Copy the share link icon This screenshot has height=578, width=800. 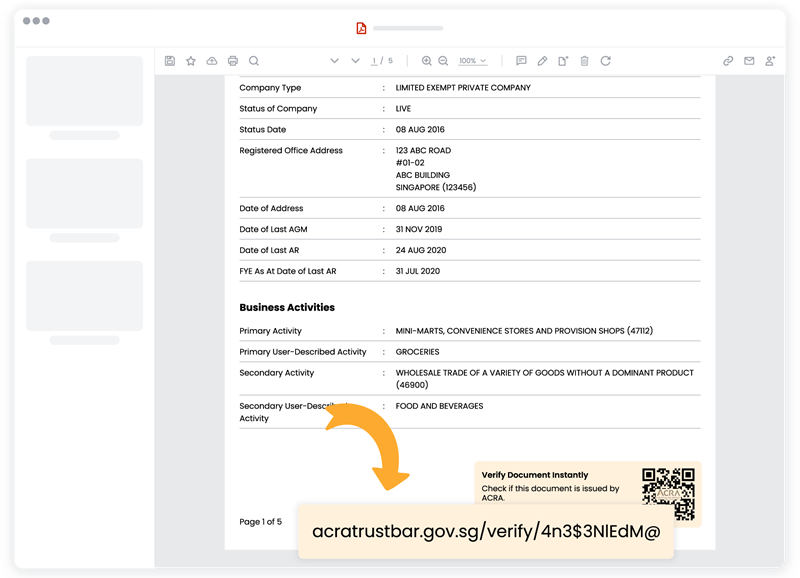(728, 60)
